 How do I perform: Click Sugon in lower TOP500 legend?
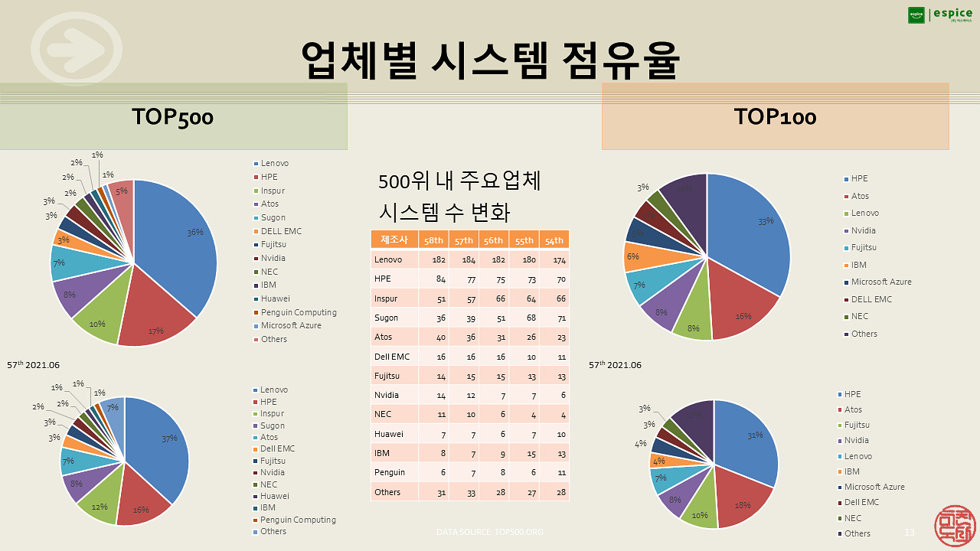[x=273, y=425]
